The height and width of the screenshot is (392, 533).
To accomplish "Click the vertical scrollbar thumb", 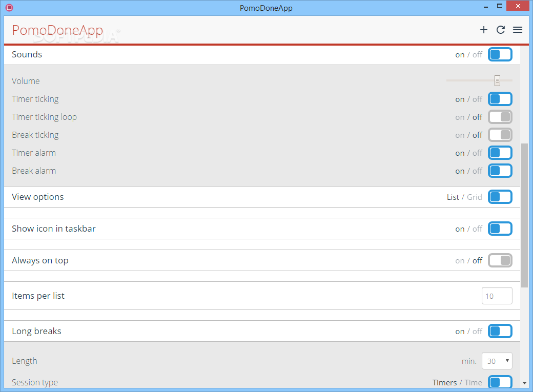I will tap(524, 216).
